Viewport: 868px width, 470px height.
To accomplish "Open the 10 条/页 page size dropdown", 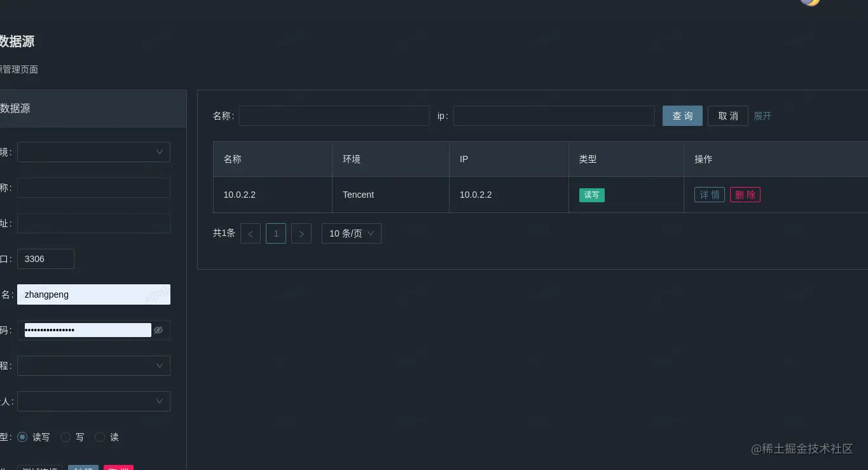I will pyautogui.click(x=352, y=233).
